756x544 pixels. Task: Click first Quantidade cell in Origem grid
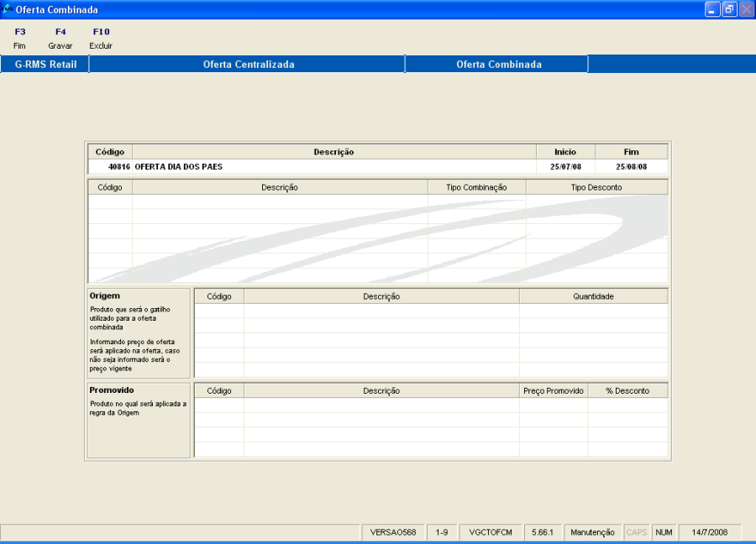tap(594, 311)
